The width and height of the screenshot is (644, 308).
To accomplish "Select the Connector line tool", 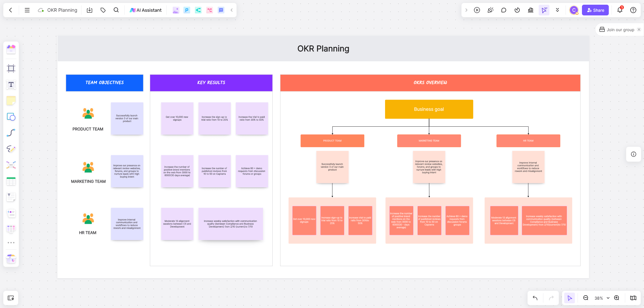I will click(x=11, y=133).
